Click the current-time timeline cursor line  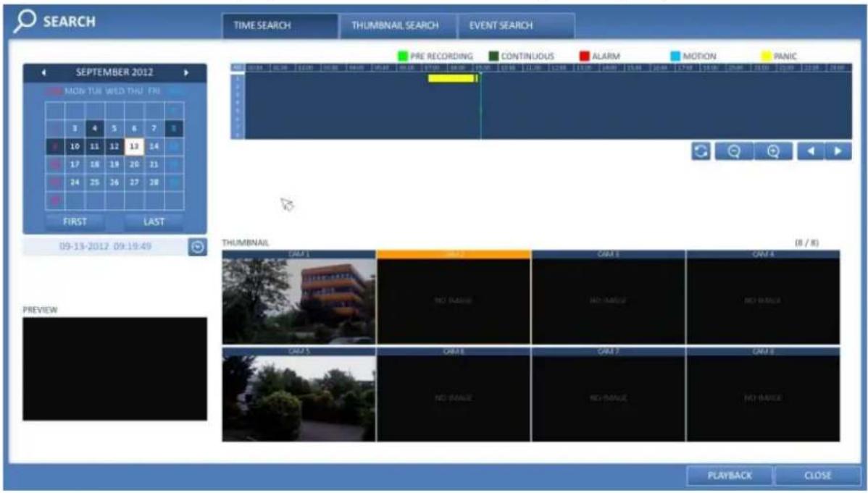click(x=480, y=105)
